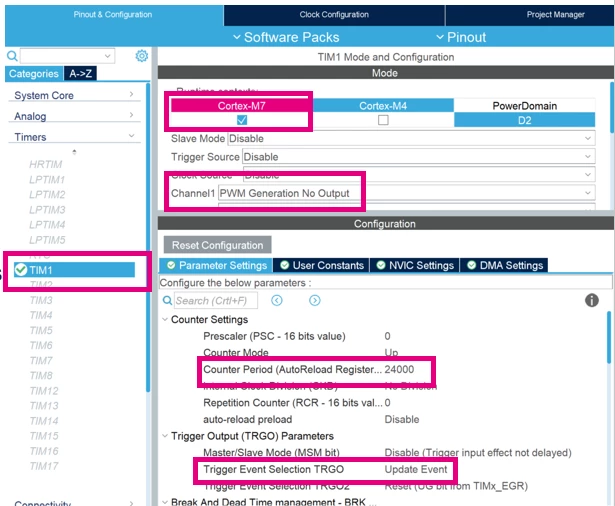Select the Parameter Settings tab
Screen dimensions: 615x506
click(x=216, y=265)
